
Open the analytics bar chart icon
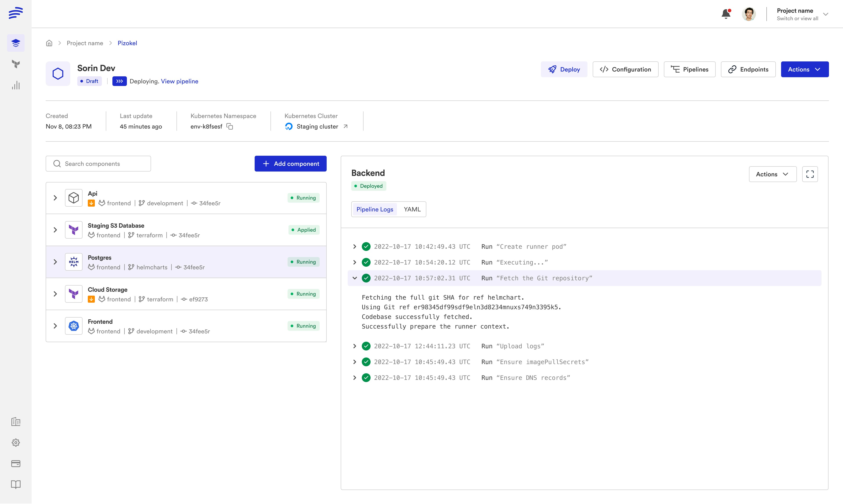tap(16, 85)
